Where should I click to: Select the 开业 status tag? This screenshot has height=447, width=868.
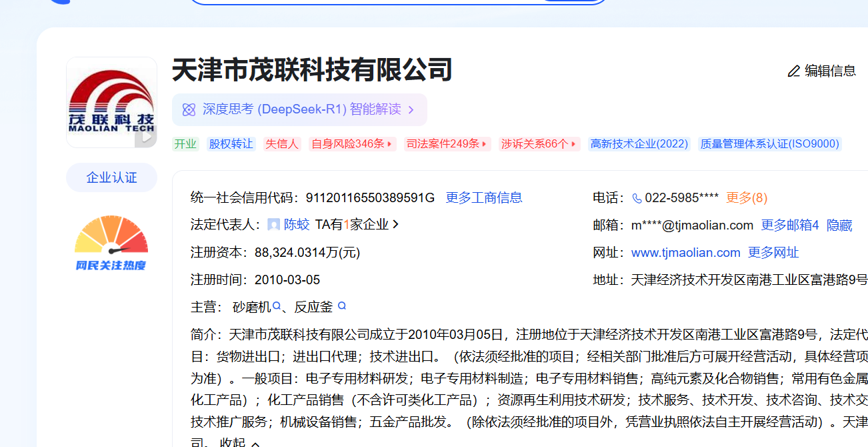[x=185, y=144]
